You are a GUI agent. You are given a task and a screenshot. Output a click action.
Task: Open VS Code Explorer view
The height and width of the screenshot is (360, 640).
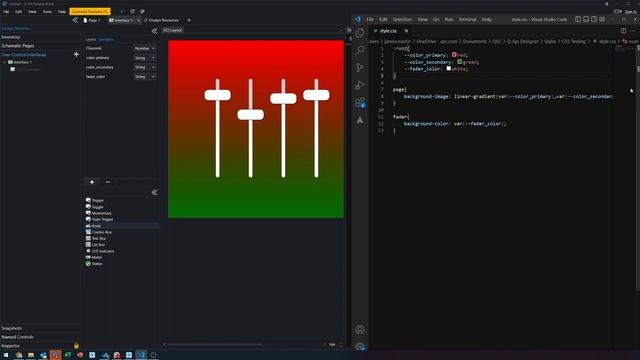pos(360,33)
